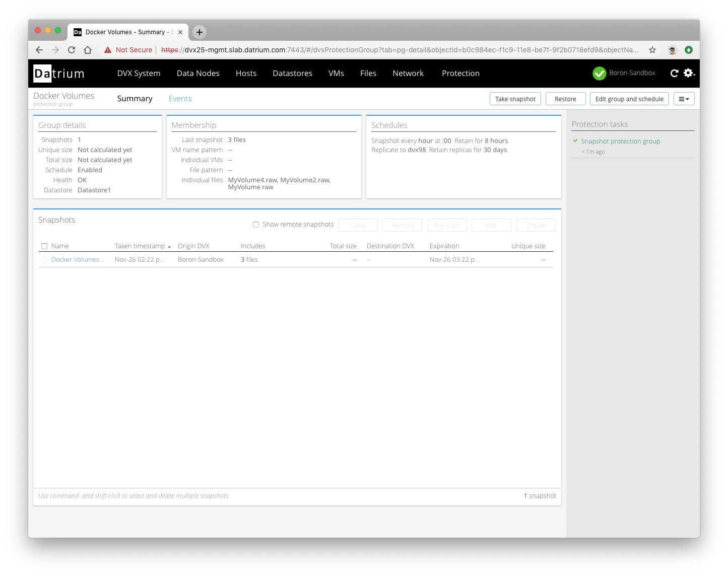Screen dimensions: 728x575
Task: Go back in browser history
Action: (39, 50)
